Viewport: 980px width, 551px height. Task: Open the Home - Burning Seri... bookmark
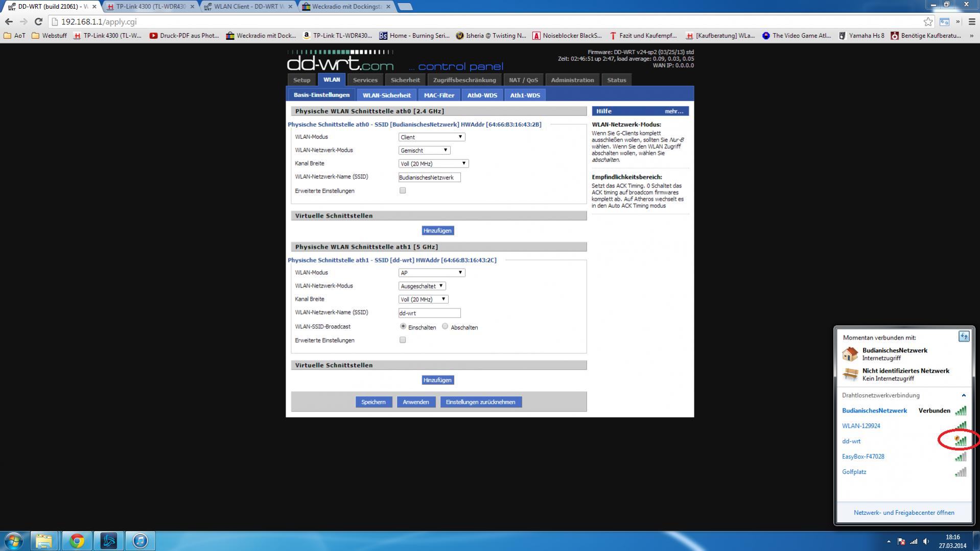click(x=414, y=36)
